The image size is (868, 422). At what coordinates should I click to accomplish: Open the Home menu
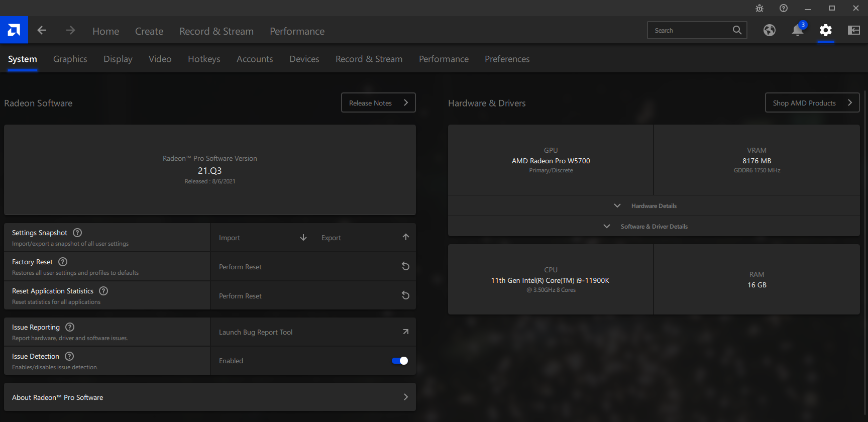point(106,31)
